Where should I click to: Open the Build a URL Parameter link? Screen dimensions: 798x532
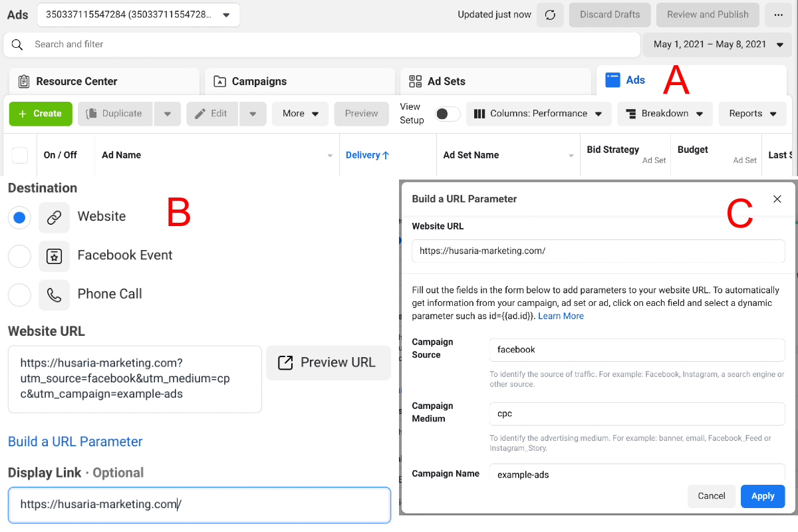click(75, 442)
